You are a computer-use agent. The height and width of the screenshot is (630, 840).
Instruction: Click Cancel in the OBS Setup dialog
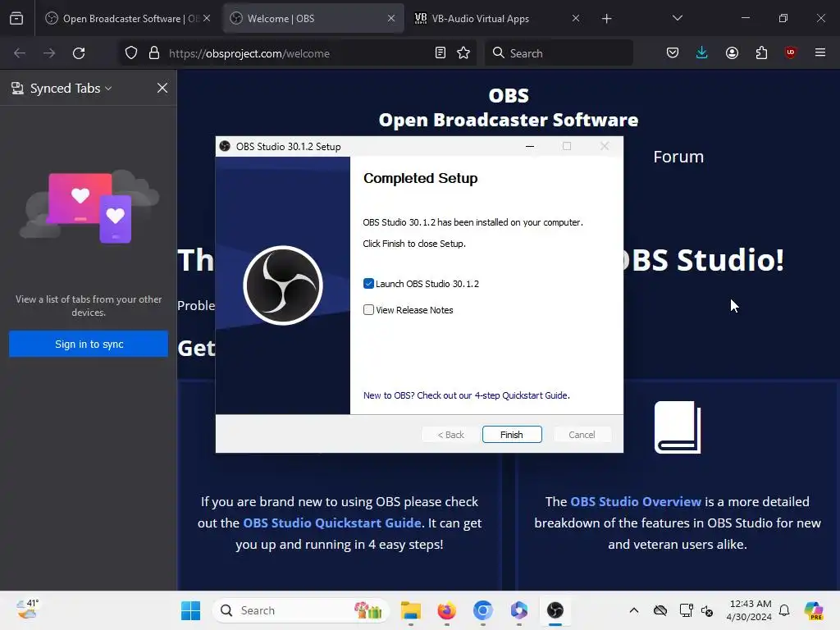click(582, 435)
